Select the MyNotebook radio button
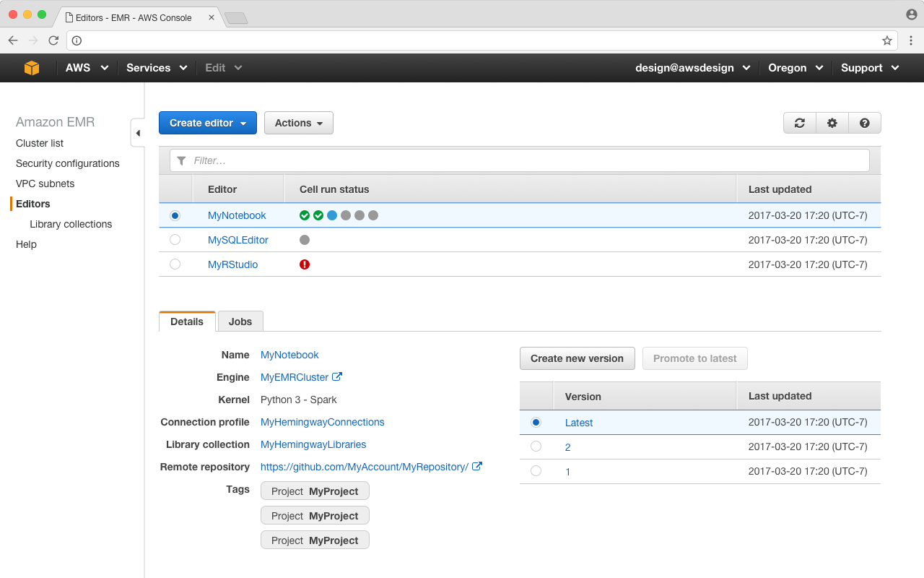Viewport: 924px width, 578px height. click(175, 215)
